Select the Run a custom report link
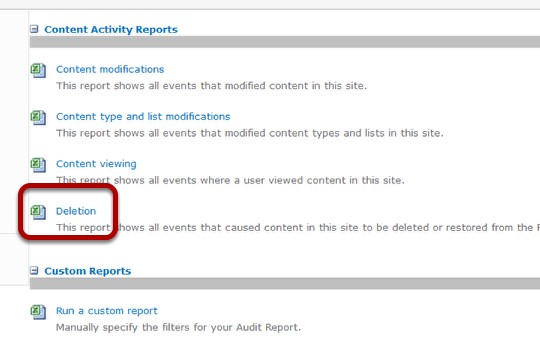540x363 pixels. coord(106,311)
